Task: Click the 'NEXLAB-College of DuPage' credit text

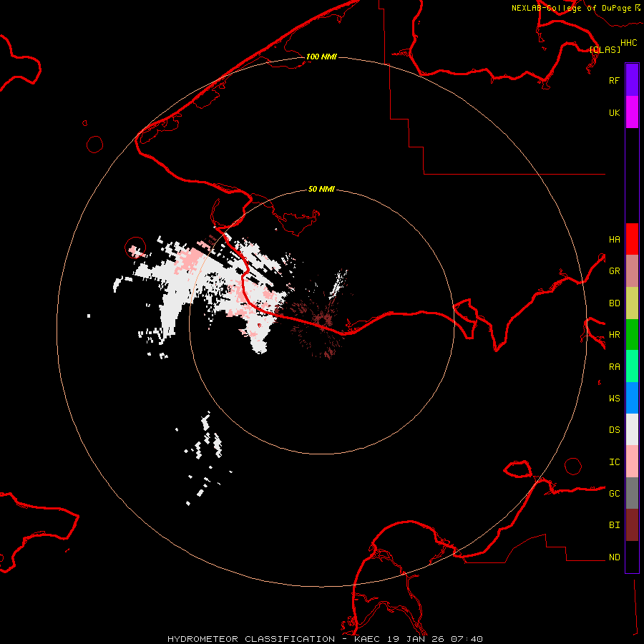Action: click(571, 8)
